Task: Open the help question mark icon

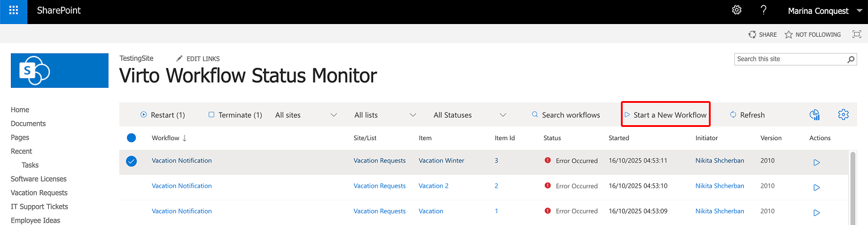Action: point(764,10)
